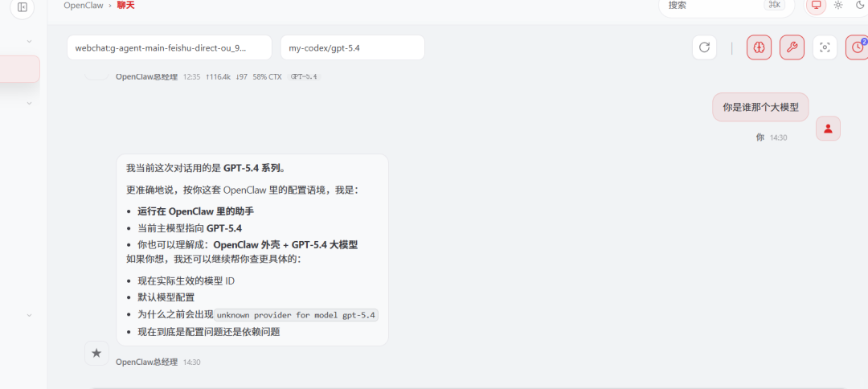Click the bullet 当前主模型指向 GPT-5.4
The height and width of the screenshot is (389, 868).
[x=190, y=228]
